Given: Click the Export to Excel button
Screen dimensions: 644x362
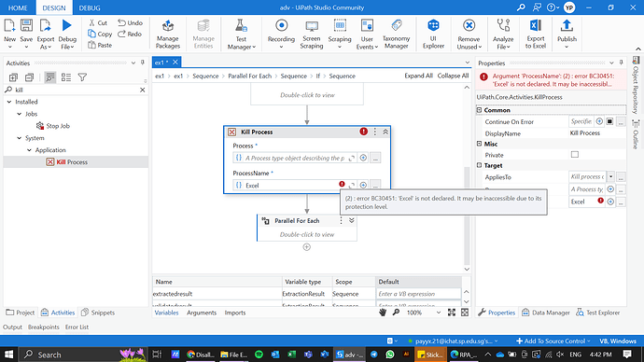Looking at the screenshot, I should click(x=535, y=34).
